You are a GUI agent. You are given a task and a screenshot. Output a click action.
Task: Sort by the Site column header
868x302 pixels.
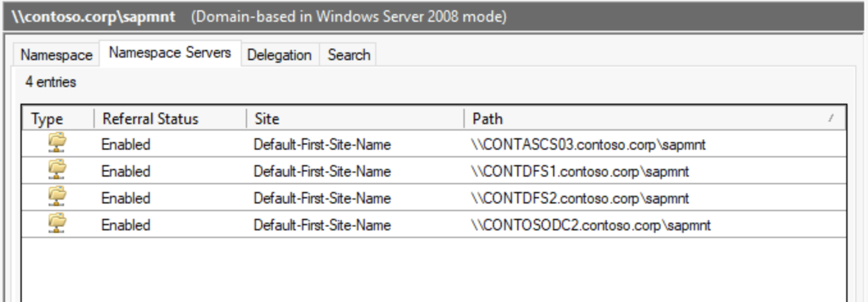tap(355, 119)
